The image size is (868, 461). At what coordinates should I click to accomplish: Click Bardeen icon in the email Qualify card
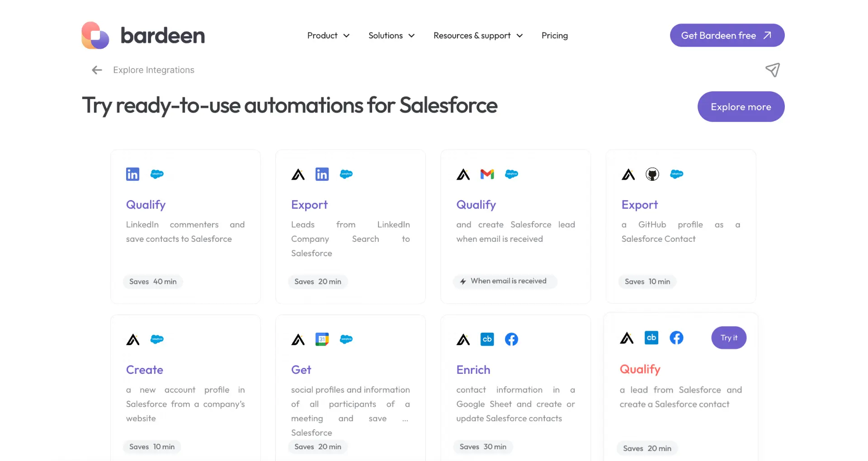pyautogui.click(x=463, y=174)
